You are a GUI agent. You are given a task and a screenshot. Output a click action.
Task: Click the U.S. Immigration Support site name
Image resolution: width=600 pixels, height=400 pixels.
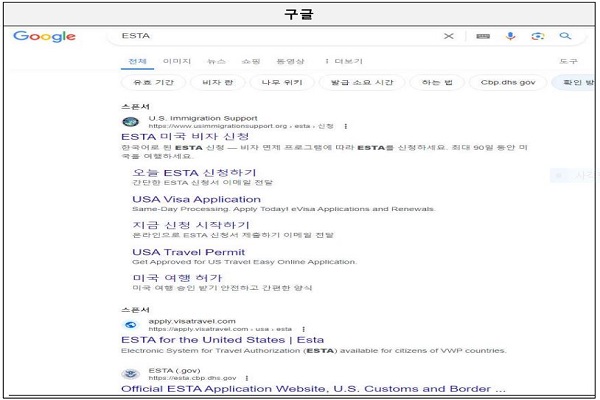[203, 118]
